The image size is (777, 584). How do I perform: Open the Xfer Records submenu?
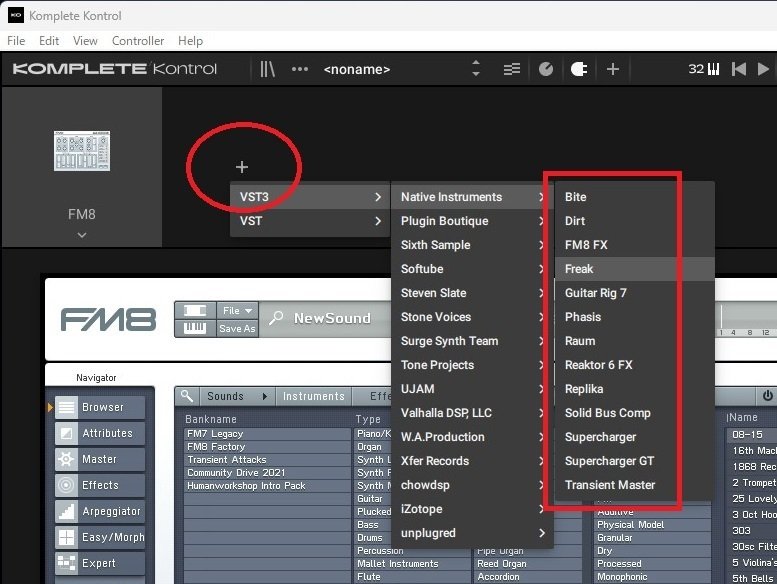coord(472,461)
